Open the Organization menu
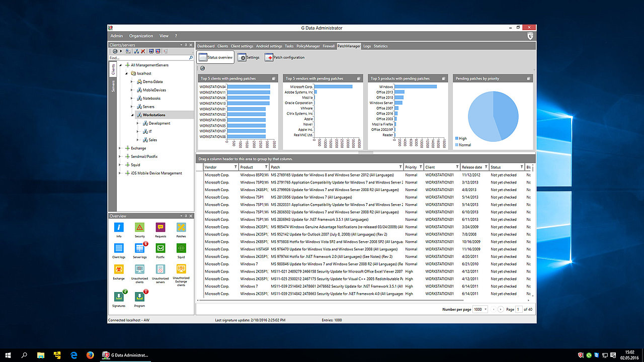The height and width of the screenshot is (362, 644). point(141,36)
